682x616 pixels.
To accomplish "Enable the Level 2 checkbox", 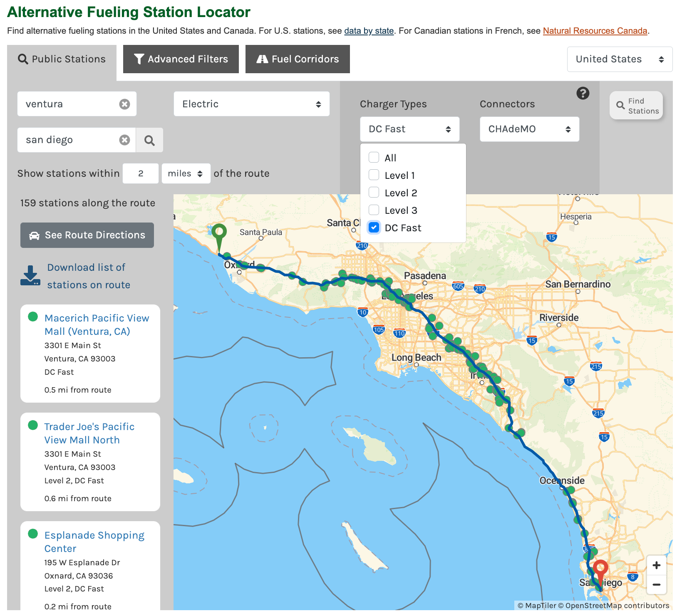I will 374,192.
